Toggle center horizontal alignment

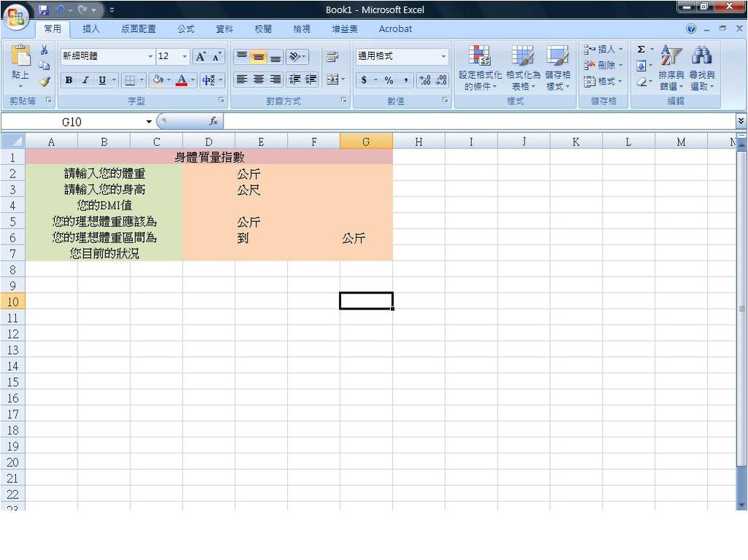pos(258,79)
